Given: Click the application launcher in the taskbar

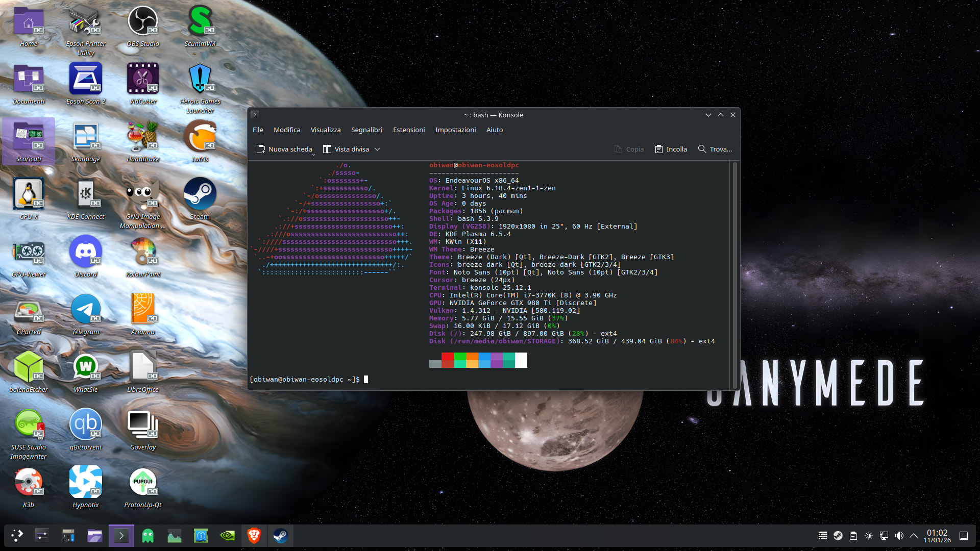Looking at the screenshot, I should click(17, 536).
